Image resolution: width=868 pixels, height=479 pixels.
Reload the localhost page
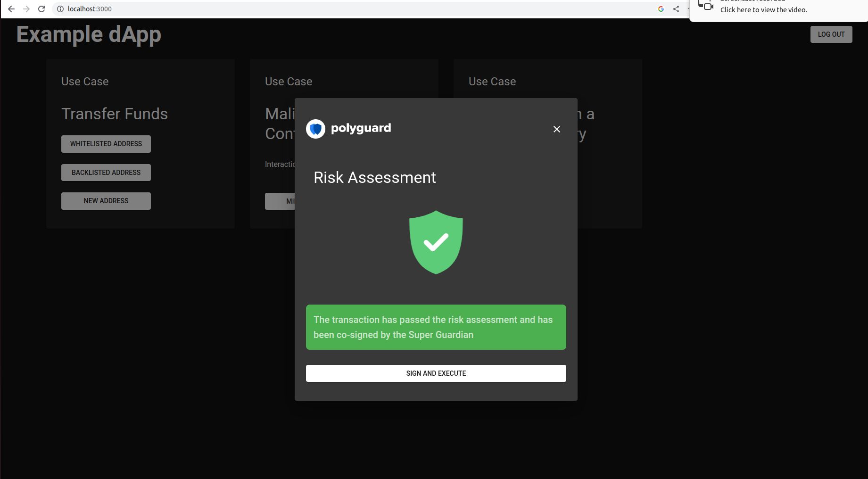point(41,9)
